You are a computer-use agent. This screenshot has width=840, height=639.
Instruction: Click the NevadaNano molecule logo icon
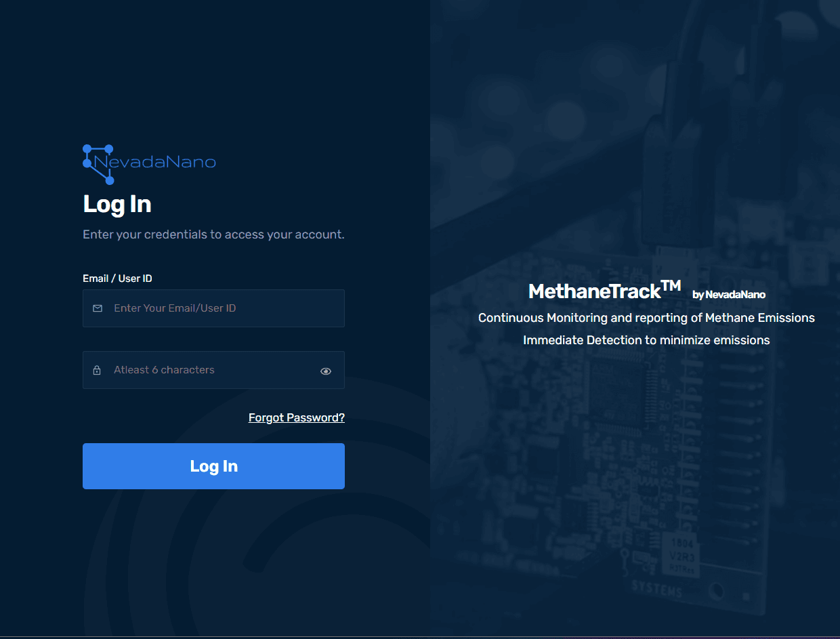tap(98, 163)
